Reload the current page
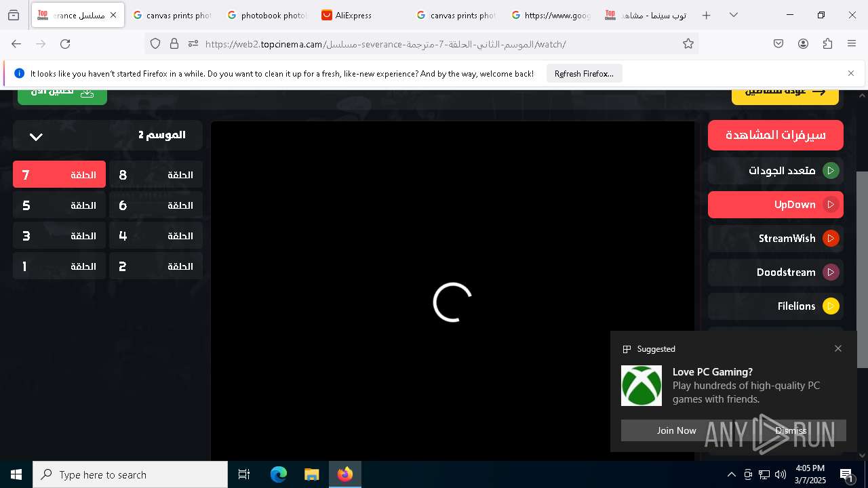868x488 pixels. pyautogui.click(x=65, y=43)
